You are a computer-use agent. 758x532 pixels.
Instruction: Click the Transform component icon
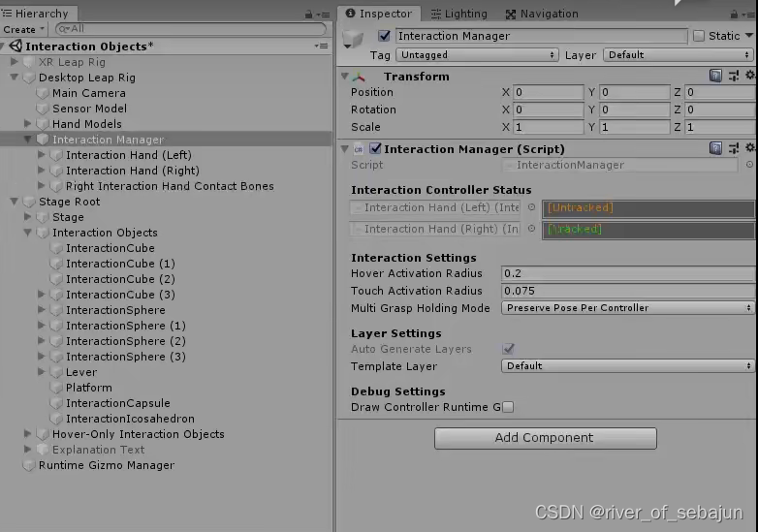359,77
